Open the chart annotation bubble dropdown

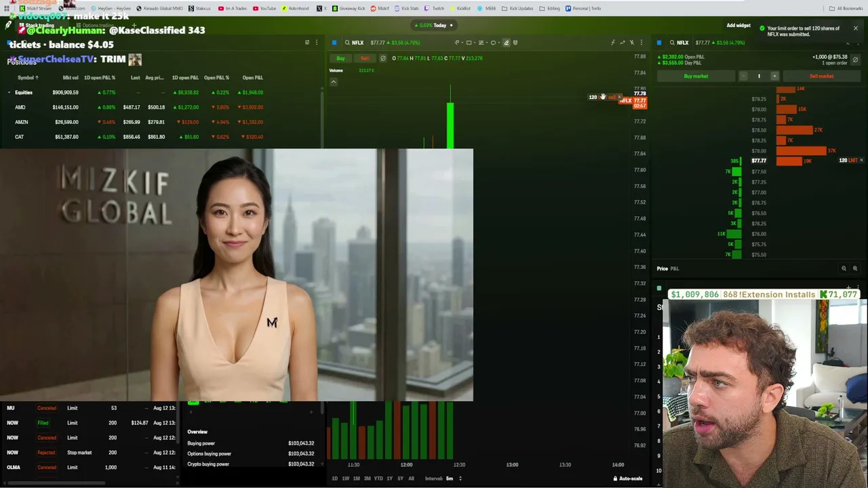click(494, 43)
